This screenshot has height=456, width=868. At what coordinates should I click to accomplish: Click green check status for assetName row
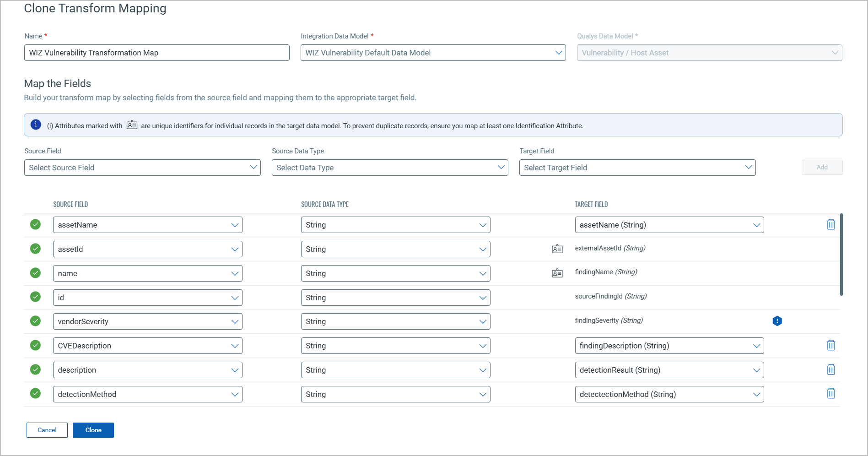click(35, 224)
